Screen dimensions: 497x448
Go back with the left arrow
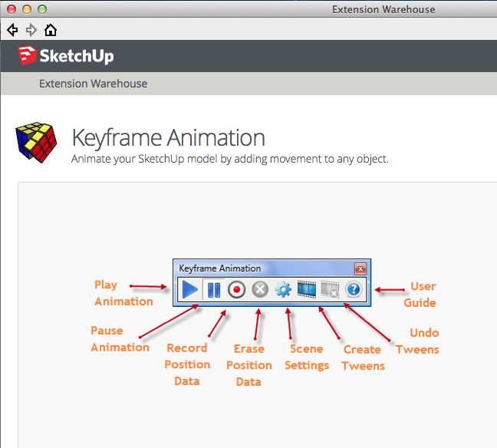(12, 30)
